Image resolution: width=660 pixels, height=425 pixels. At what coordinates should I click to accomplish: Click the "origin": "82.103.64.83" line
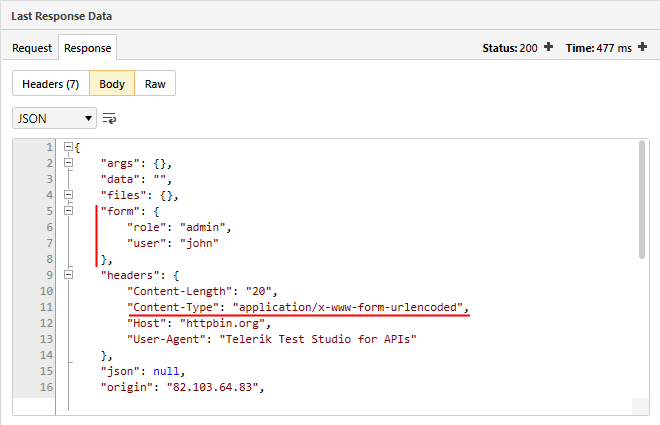tap(182, 387)
